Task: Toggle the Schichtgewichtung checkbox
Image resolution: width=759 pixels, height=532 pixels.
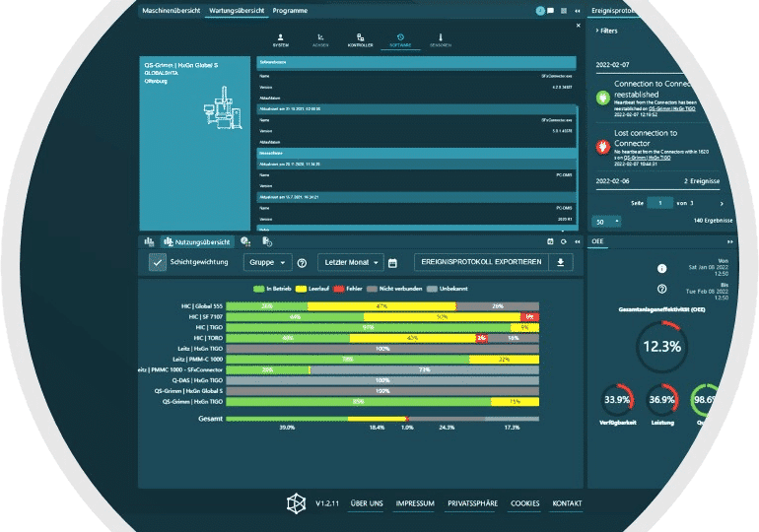Action: pos(158,262)
